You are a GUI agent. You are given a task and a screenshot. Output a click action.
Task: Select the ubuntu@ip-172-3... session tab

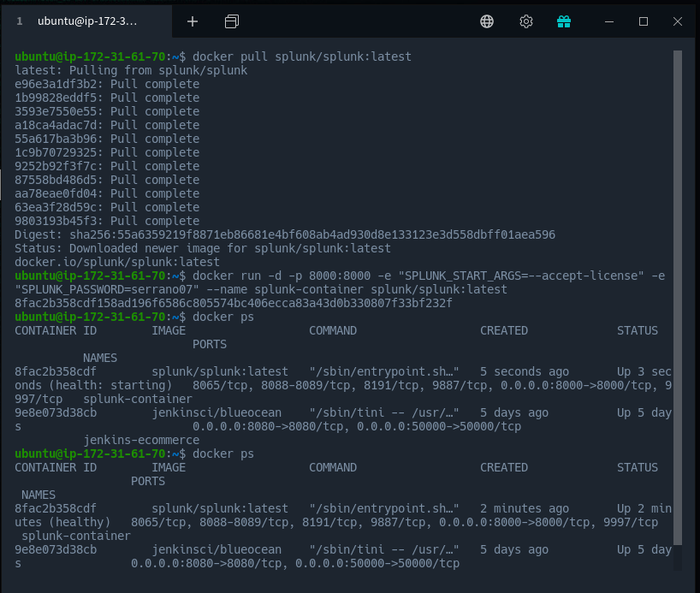(x=86, y=21)
